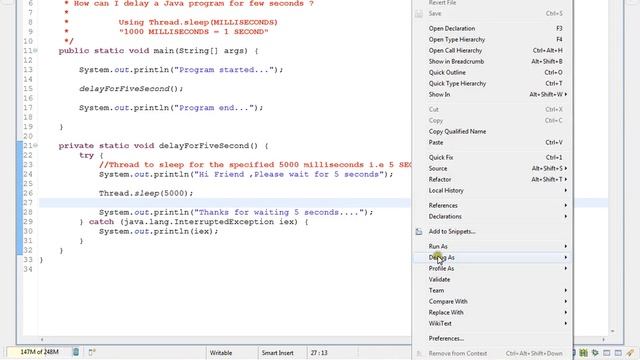Click the pencil icon in the bottom-right tray
The image size is (640, 360).
click(x=630, y=352)
